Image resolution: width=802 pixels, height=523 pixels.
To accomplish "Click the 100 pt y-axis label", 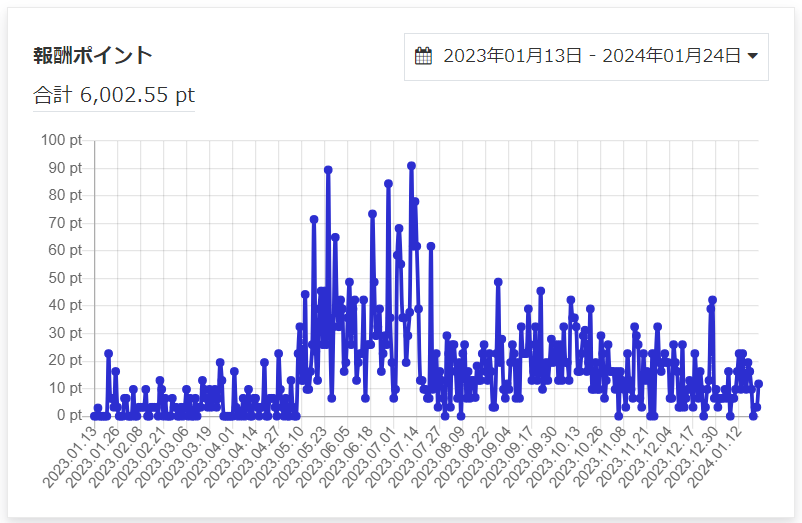I will click(x=63, y=140).
